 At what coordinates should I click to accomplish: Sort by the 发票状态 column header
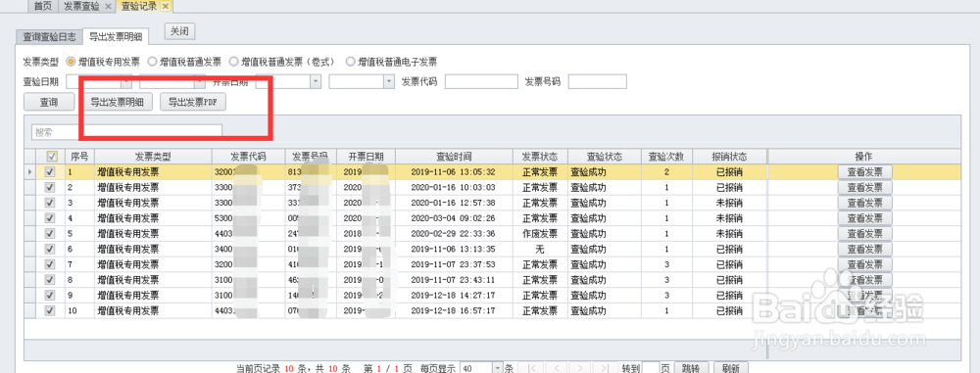click(540, 157)
